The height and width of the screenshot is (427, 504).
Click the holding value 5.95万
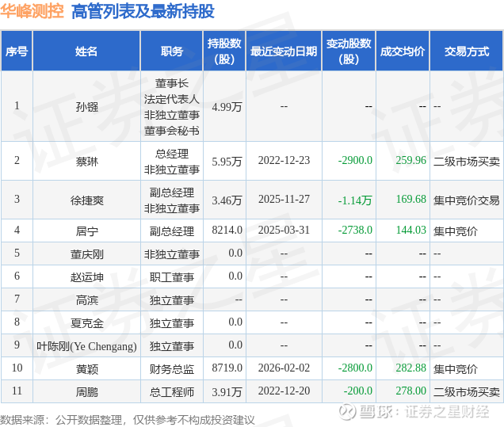pos(227,162)
